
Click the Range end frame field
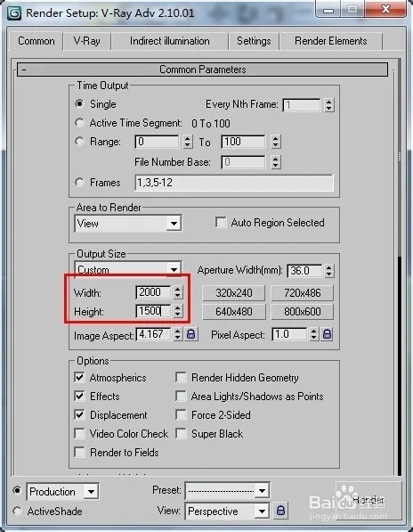tap(243, 142)
